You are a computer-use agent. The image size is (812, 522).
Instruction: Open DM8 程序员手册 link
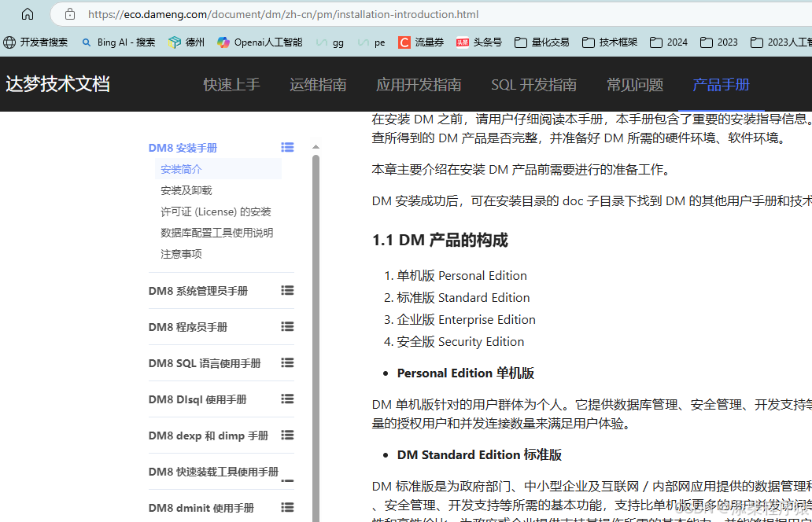(x=187, y=327)
